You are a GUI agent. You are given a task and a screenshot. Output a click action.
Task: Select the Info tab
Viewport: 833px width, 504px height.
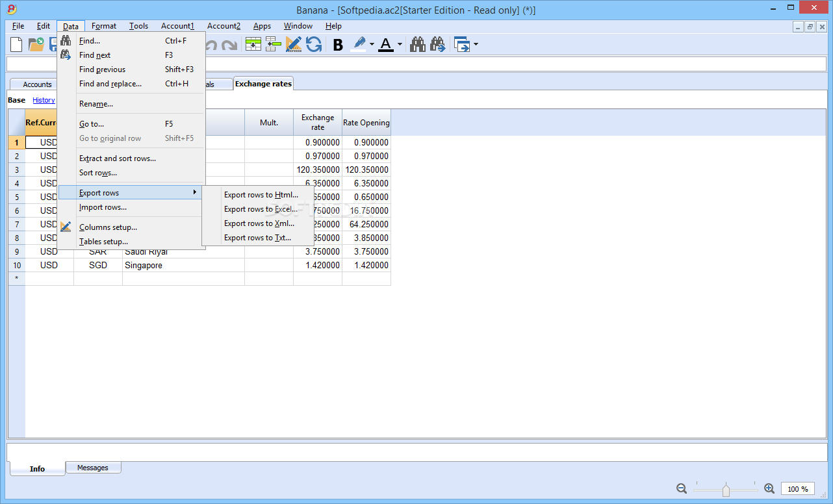[x=37, y=468]
